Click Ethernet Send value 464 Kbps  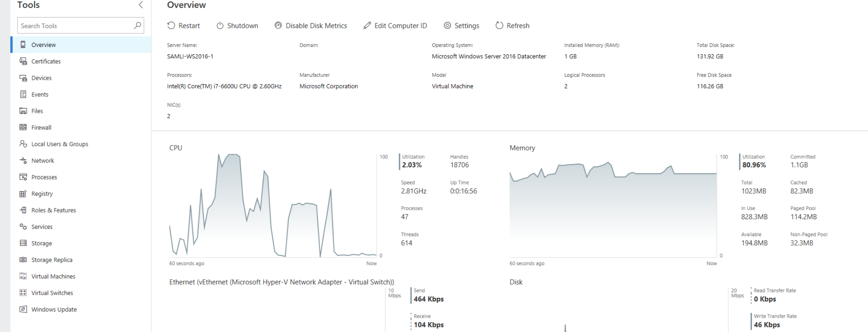pos(429,299)
